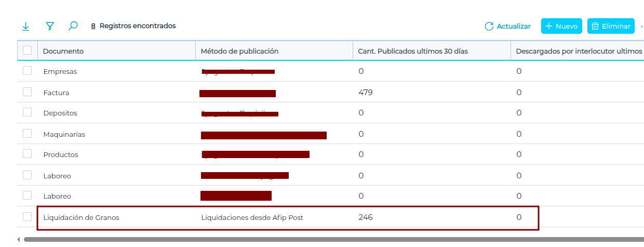The height and width of the screenshot is (247, 644).
Task: Check the Empresas row checkbox
Action: coord(27,71)
